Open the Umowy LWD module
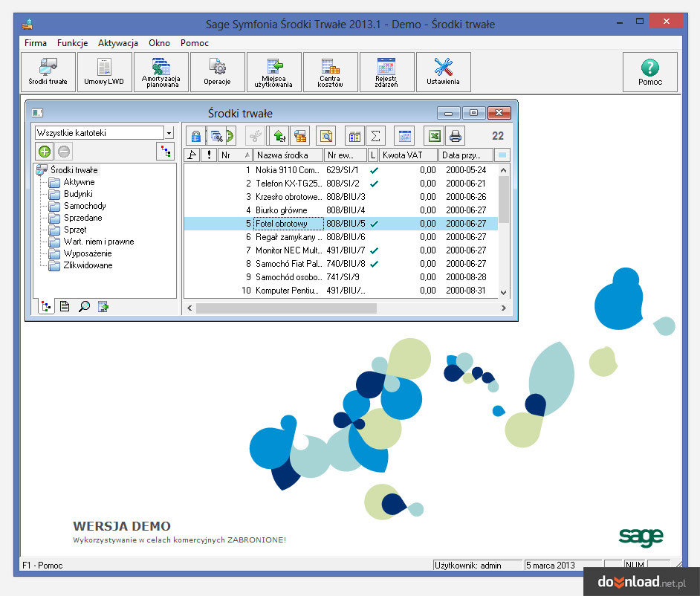Viewport: 700px width, 596px height. (105, 72)
